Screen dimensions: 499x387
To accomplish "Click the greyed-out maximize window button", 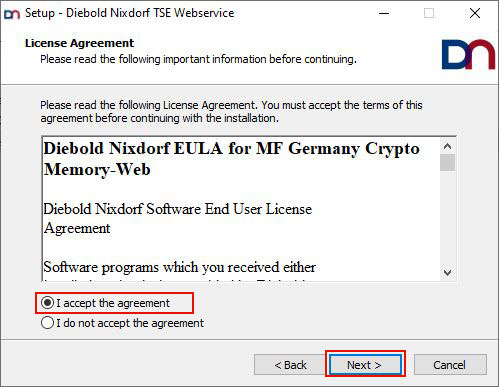I will [429, 13].
